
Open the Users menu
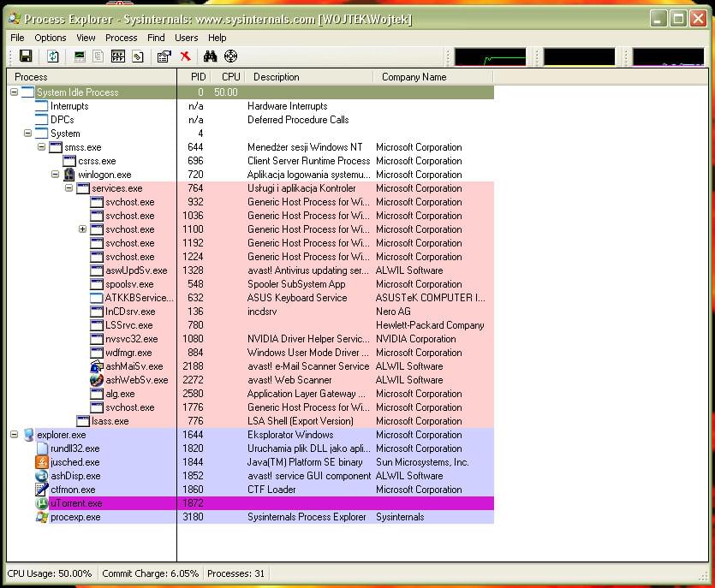tap(187, 38)
